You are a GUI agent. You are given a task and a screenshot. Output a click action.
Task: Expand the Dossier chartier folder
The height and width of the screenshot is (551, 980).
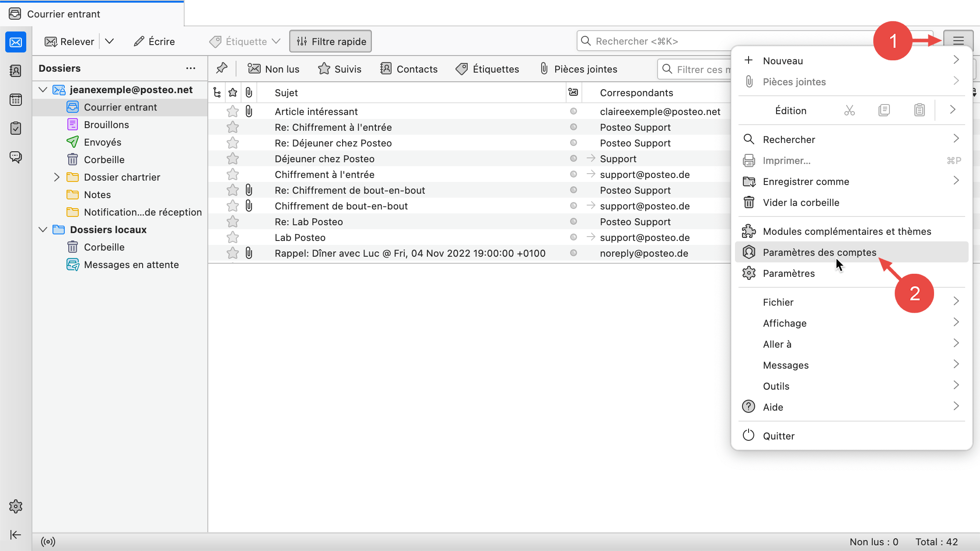pyautogui.click(x=56, y=177)
